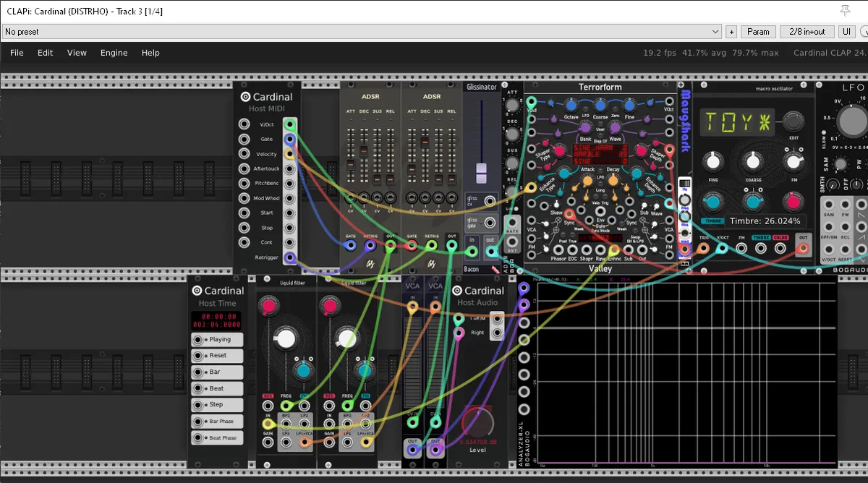
Task: Click the gliss cv jack on Glissinator
Action: coord(490,201)
